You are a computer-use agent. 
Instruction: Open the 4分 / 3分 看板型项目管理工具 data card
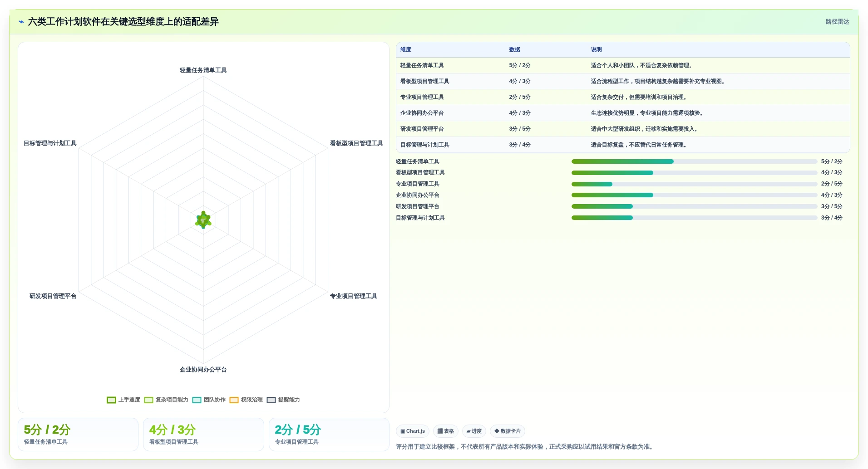click(203, 435)
